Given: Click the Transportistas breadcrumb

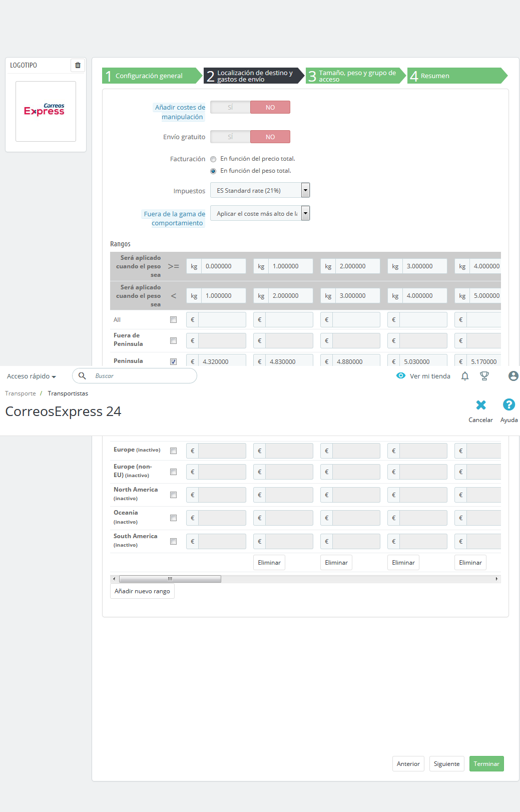Looking at the screenshot, I should click(x=68, y=393).
